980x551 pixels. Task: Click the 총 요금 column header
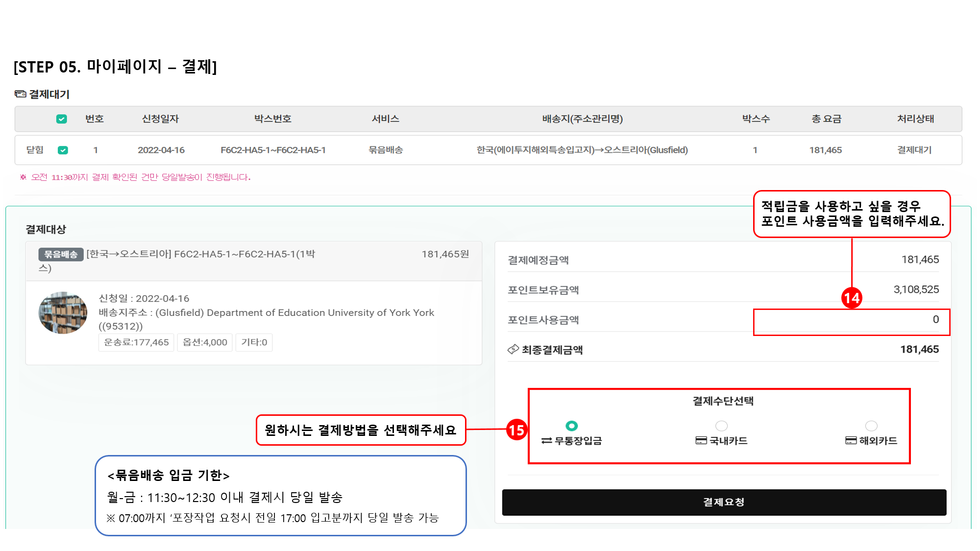pyautogui.click(x=826, y=119)
